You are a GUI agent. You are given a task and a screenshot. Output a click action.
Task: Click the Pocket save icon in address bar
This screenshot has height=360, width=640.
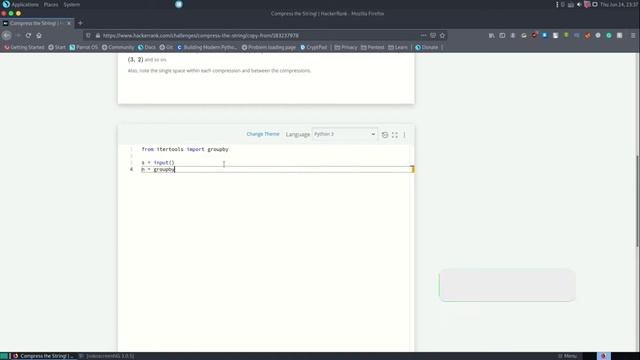[x=433, y=36]
